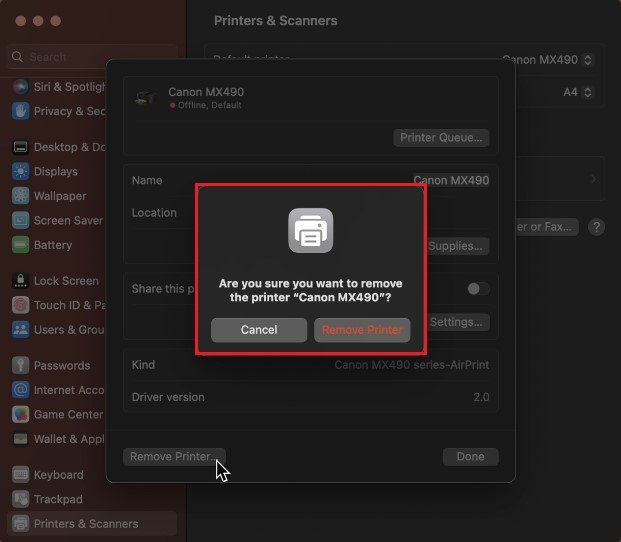Open Privacy & Security hand icon
Screen dimensions: 621x542
click(x=21, y=111)
